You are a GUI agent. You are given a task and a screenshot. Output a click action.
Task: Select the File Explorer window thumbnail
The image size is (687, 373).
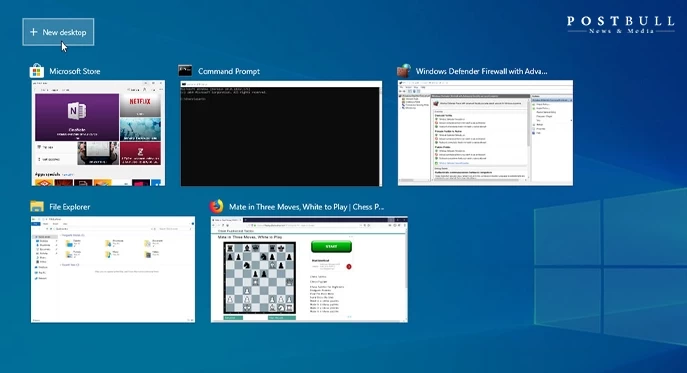pos(113,269)
